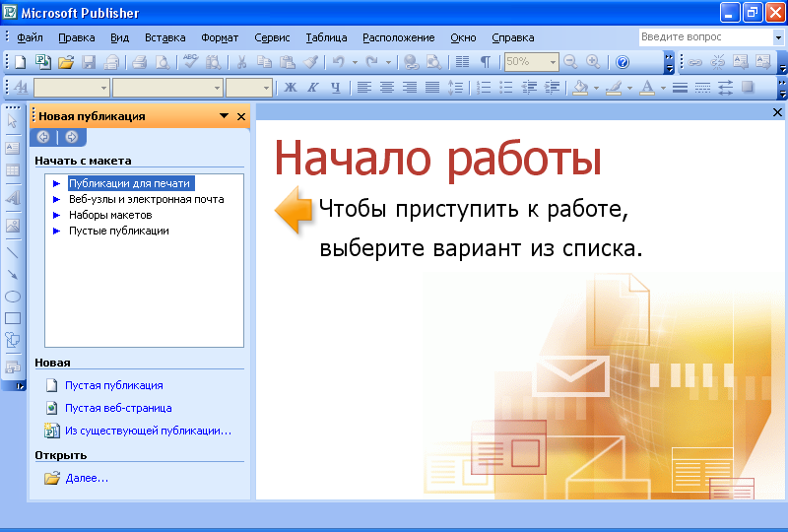Open the Вставка menu
Viewport: 788px width, 532px height.
click(164, 37)
